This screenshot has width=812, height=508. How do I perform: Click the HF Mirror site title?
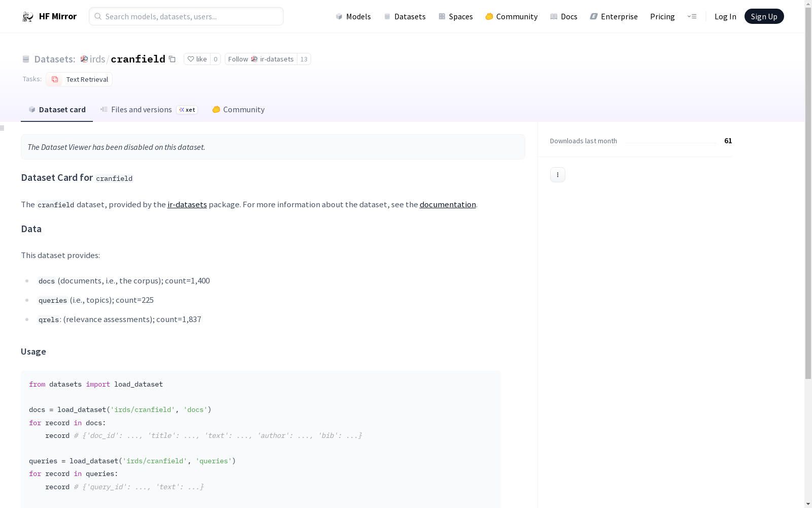[58, 16]
